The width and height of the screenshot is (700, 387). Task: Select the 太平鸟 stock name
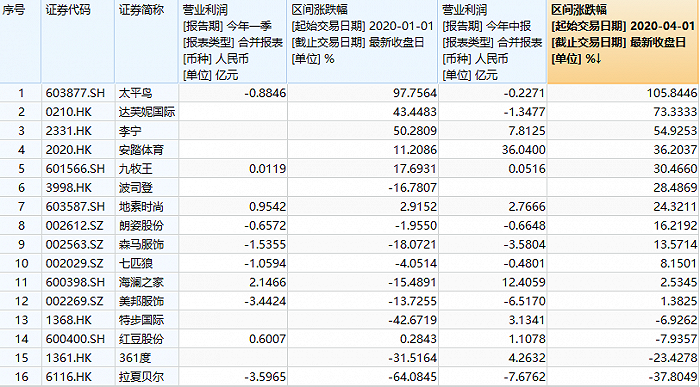point(136,93)
